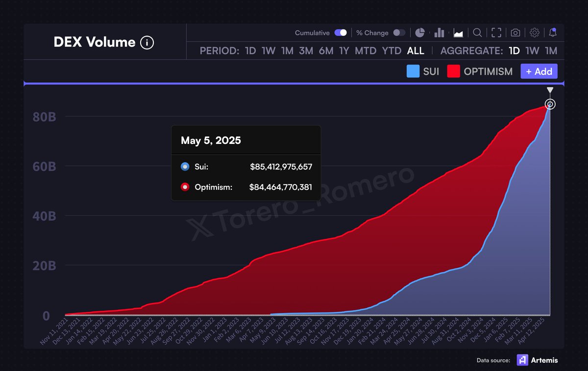This screenshot has height=371, width=588.
Task: Click the SUI legend label
Action: click(431, 71)
